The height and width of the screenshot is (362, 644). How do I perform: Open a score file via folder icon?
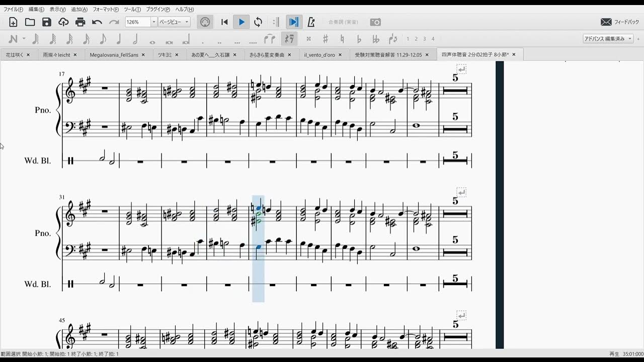point(30,22)
